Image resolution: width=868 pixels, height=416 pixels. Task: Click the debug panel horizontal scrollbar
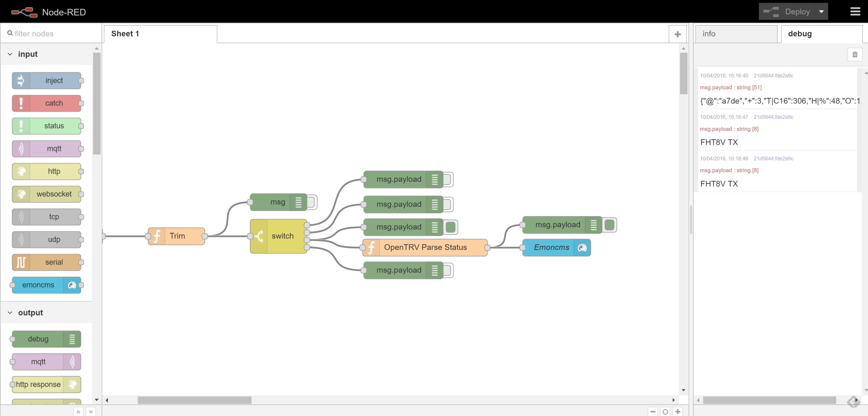(x=769, y=400)
